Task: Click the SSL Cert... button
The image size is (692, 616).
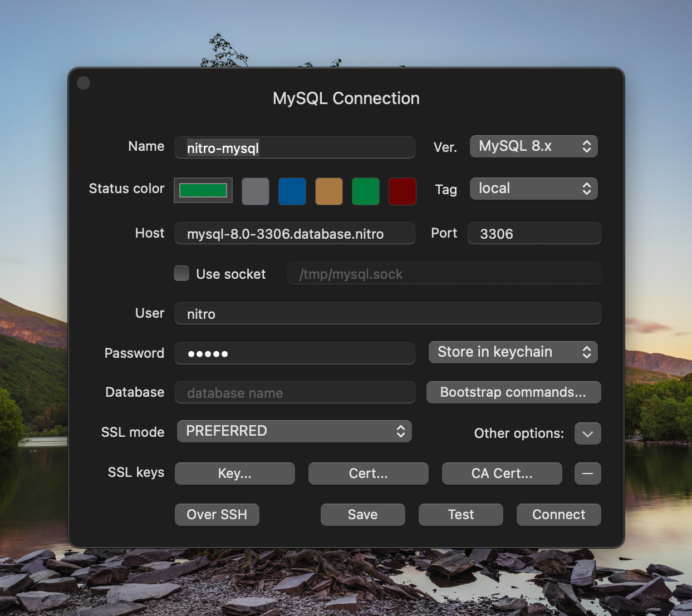Action: [369, 474]
